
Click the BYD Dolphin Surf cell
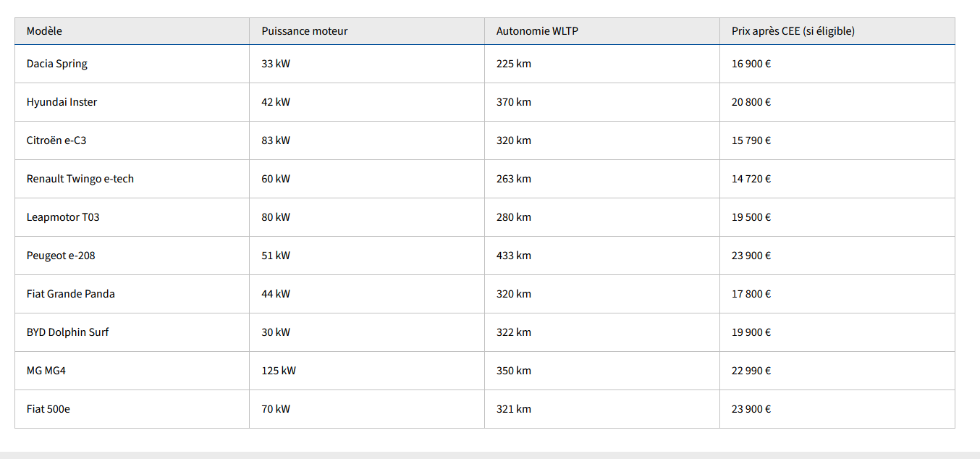pos(68,332)
